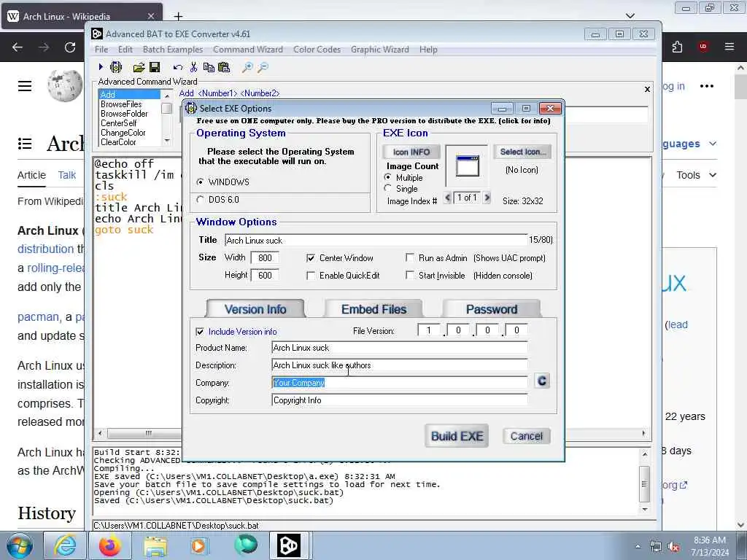Click the muted volume icon in the system tray
Screen dimensions: 747x560
coord(674,547)
